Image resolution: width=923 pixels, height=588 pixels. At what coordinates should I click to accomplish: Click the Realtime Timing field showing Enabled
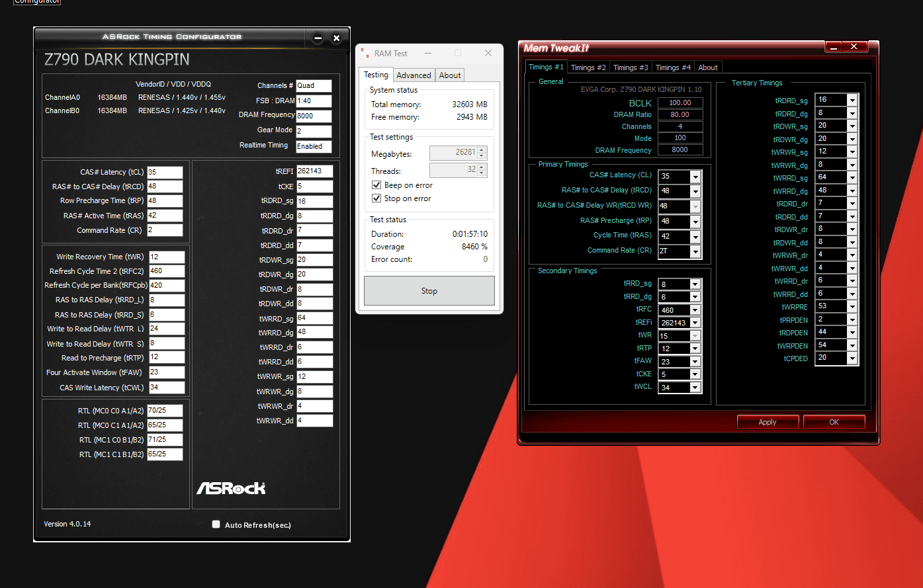pos(314,146)
